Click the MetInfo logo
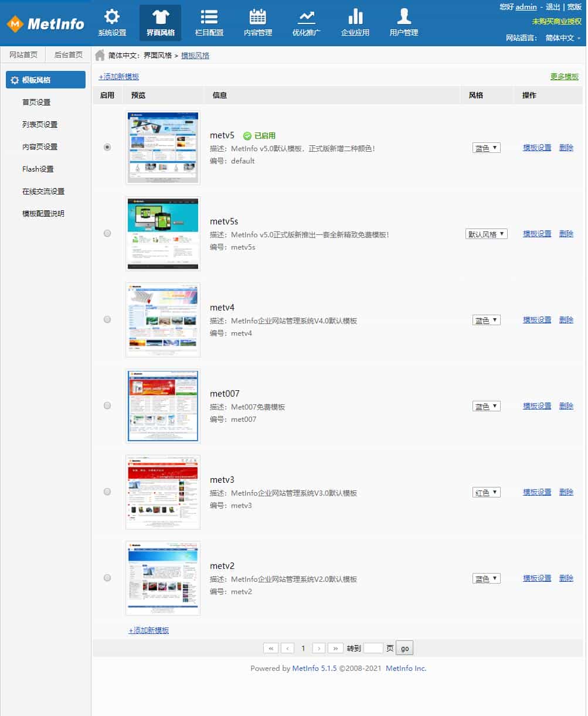 [46, 24]
